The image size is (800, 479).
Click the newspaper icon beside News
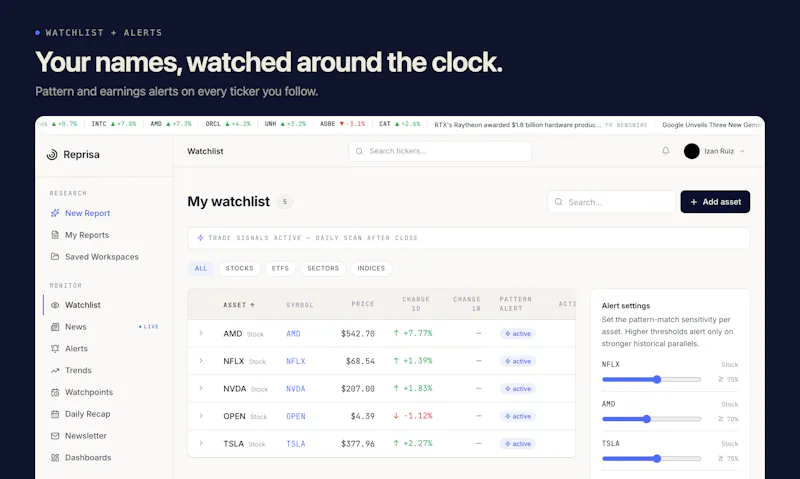55,327
